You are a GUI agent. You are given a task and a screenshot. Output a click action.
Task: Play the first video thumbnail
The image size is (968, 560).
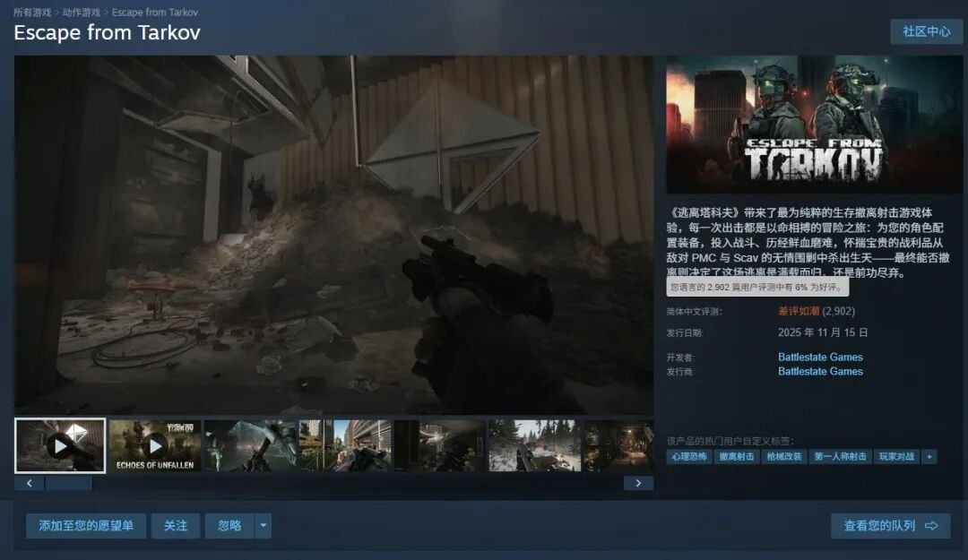[60, 445]
